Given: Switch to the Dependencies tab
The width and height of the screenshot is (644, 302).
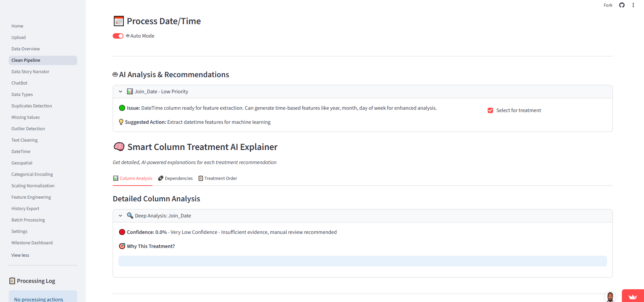Looking at the screenshot, I should pos(175,178).
